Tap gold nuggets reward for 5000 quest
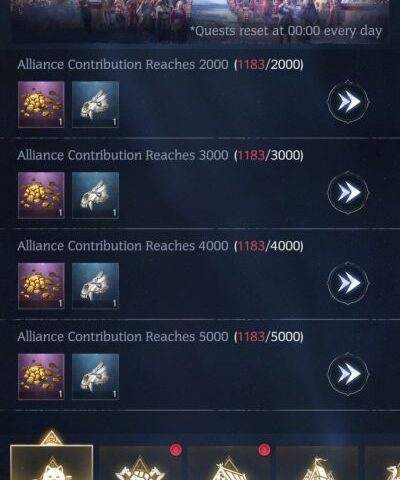Screen dimensions: 400x480 (x=41, y=377)
